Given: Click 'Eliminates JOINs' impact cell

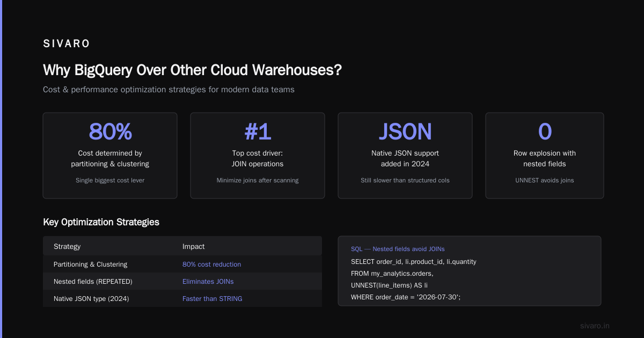Looking at the screenshot, I should (208, 281).
